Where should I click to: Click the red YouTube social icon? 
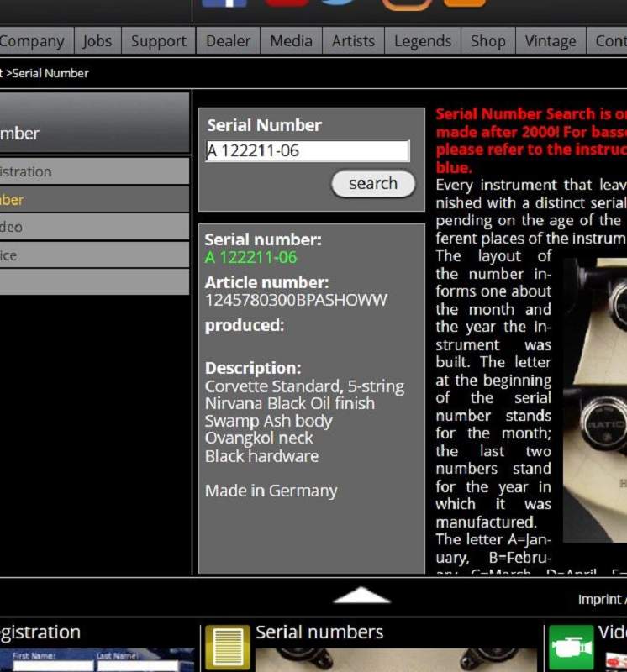pyautogui.click(x=287, y=3)
